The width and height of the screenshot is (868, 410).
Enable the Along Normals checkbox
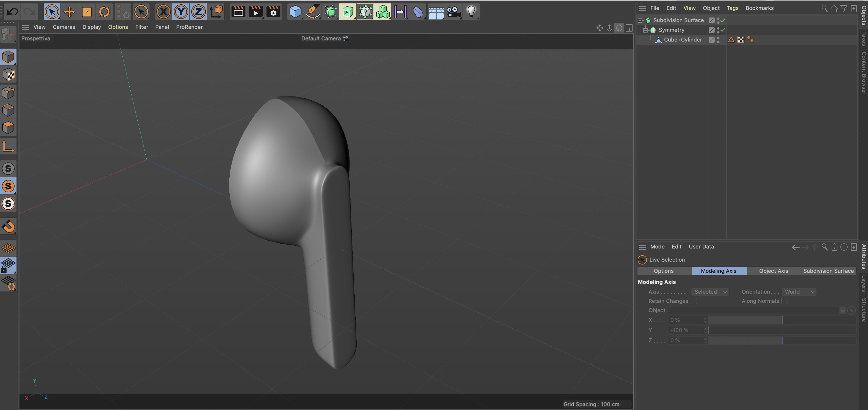[785, 301]
